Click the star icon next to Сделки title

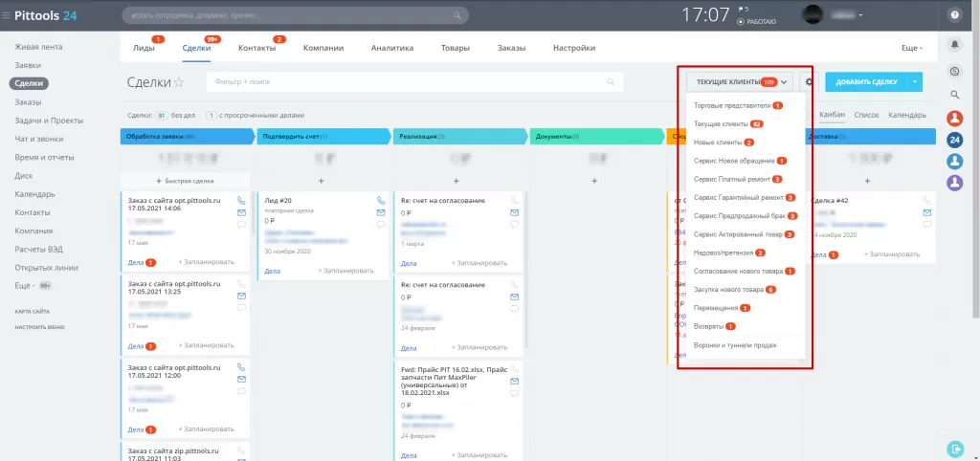click(179, 82)
